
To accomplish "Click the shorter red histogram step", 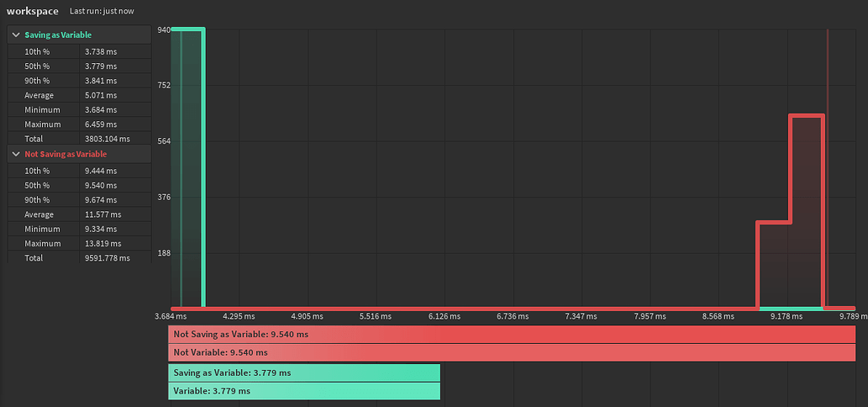I will pos(774,265).
